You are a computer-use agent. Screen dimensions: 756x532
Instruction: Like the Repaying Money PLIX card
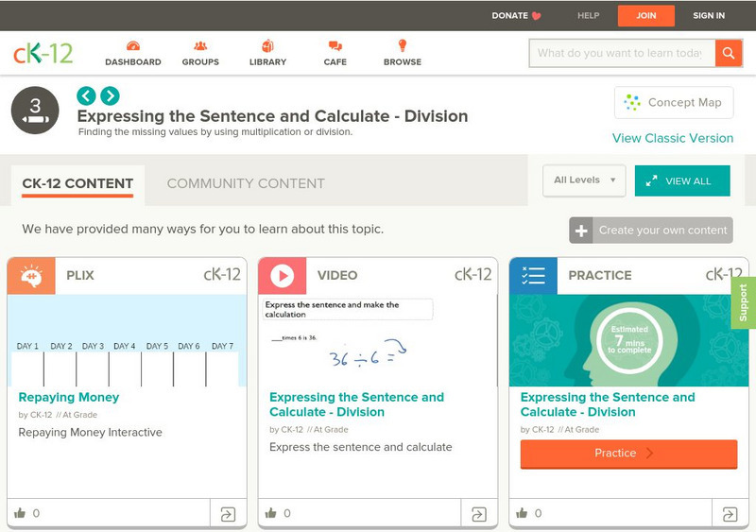coord(20,514)
